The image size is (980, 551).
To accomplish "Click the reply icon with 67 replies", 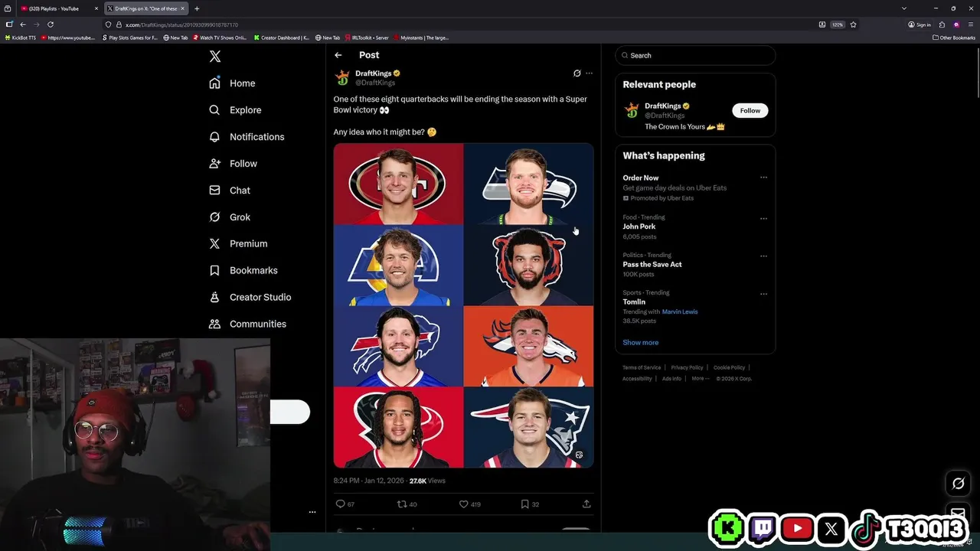I will click(x=341, y=504).
